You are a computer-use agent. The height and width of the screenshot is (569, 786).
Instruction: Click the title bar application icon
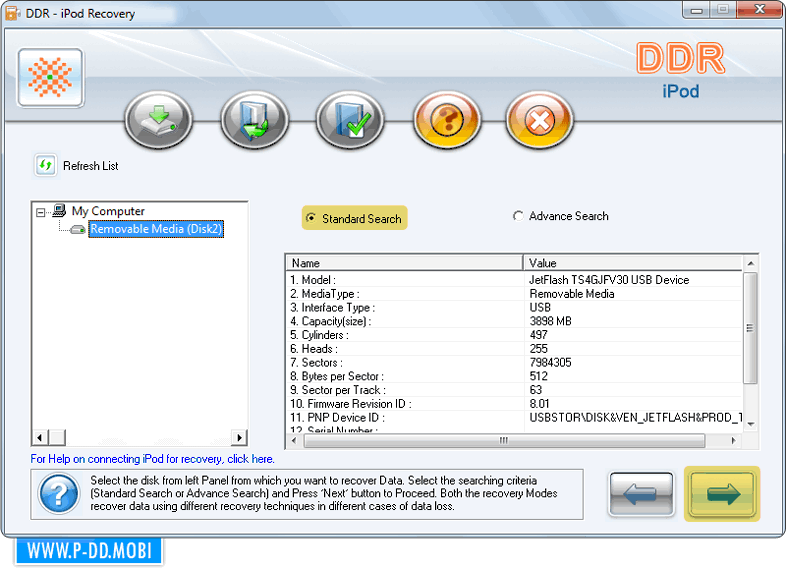point(12,14)
